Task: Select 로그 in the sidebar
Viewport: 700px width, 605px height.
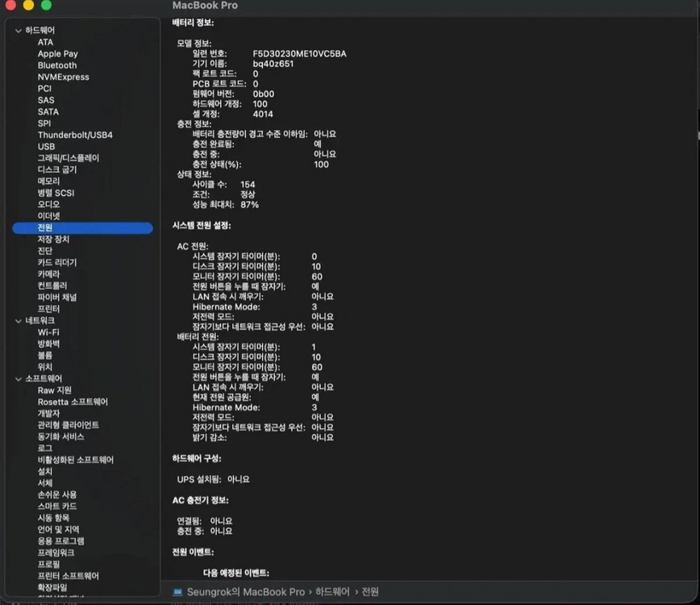Action: pyautogui.click(x=44, y=449)
